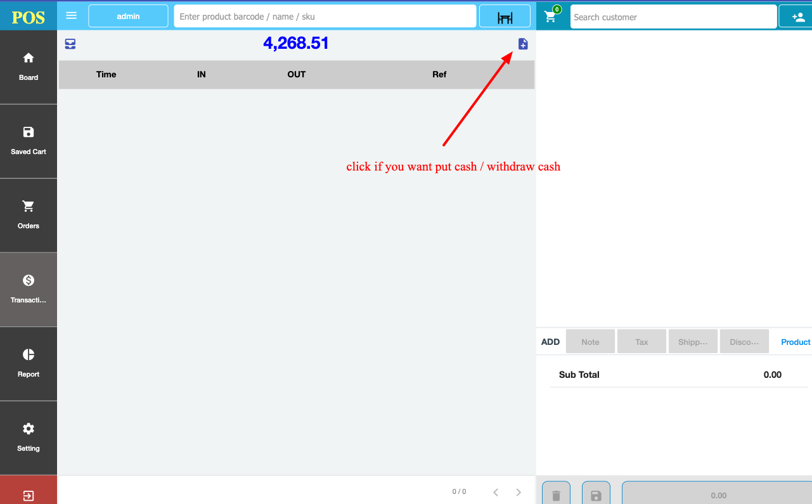Open the Setting page

29,437
